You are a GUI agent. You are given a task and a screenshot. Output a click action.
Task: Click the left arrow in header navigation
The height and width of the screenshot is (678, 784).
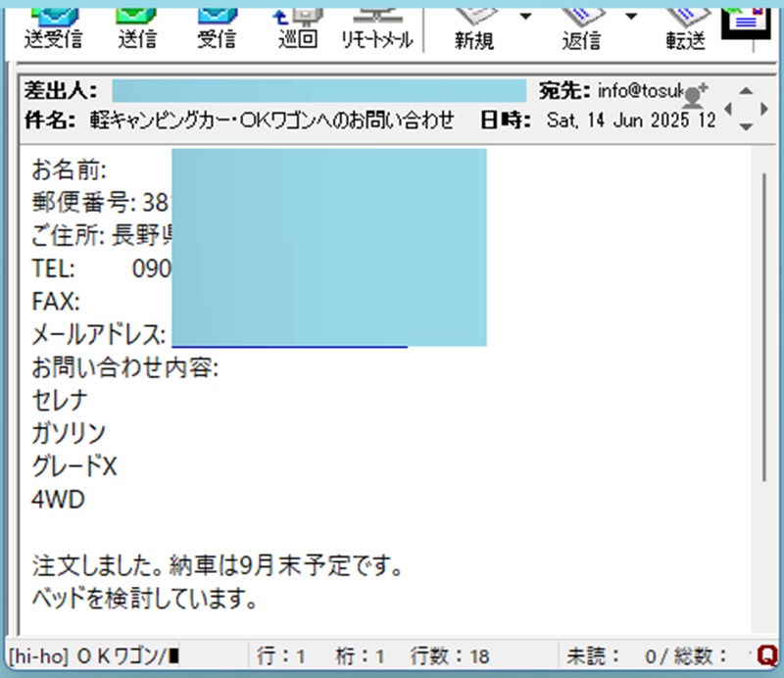click(x=728, y=107)
